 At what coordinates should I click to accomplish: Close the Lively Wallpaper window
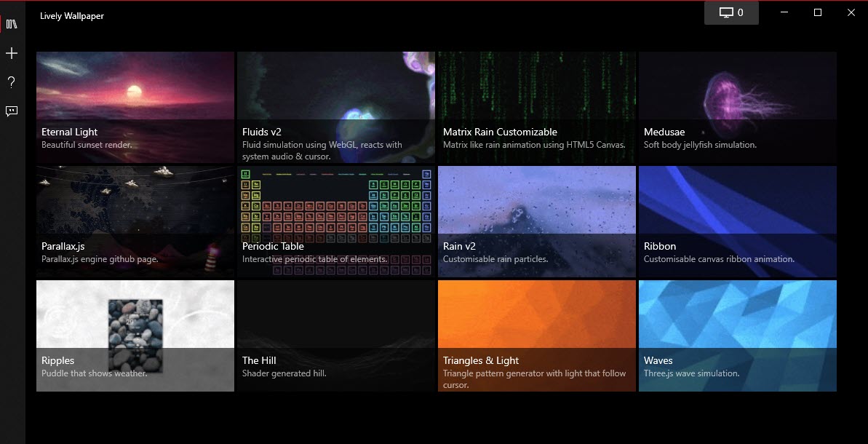[x=851, y=12]
